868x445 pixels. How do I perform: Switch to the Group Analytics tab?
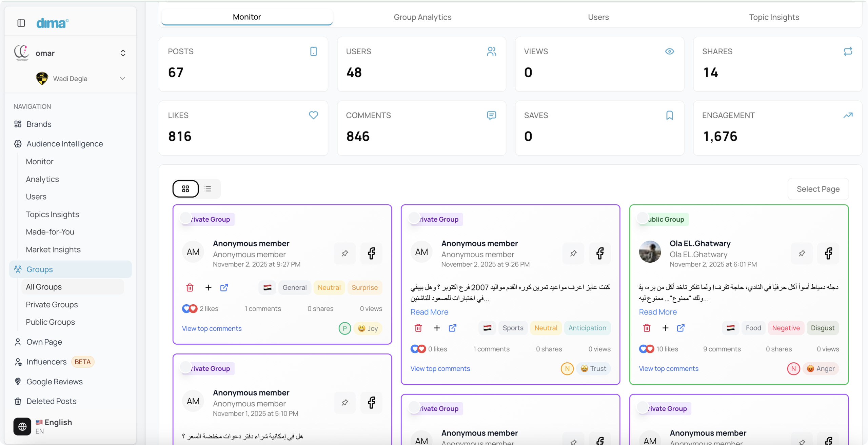click(x=422, y=17)
